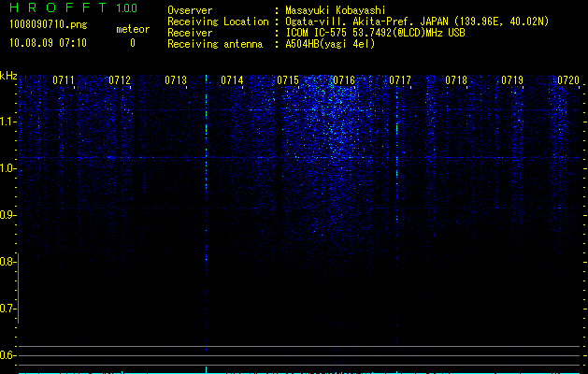The width and height of the screenshot is (588, 374).
Task: Click the 0.8 kHz axis label
Action: tap(7, 262)
